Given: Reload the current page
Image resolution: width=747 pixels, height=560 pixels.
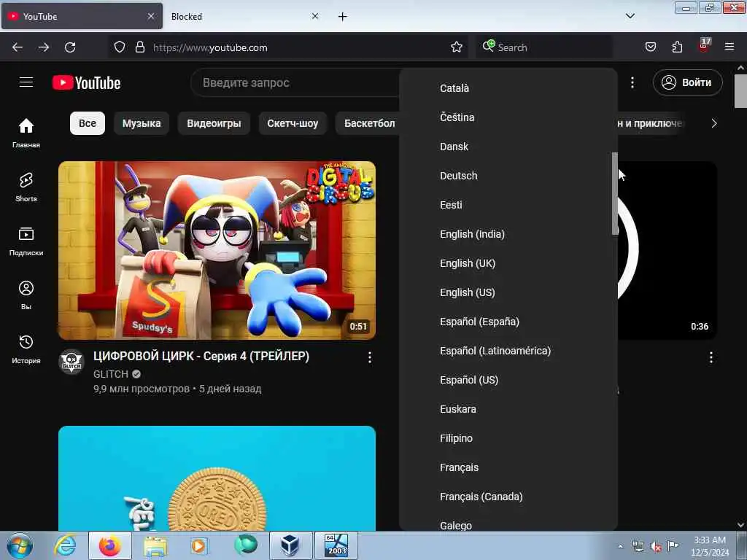Looking at the screenshot, I should coord(70,47).
